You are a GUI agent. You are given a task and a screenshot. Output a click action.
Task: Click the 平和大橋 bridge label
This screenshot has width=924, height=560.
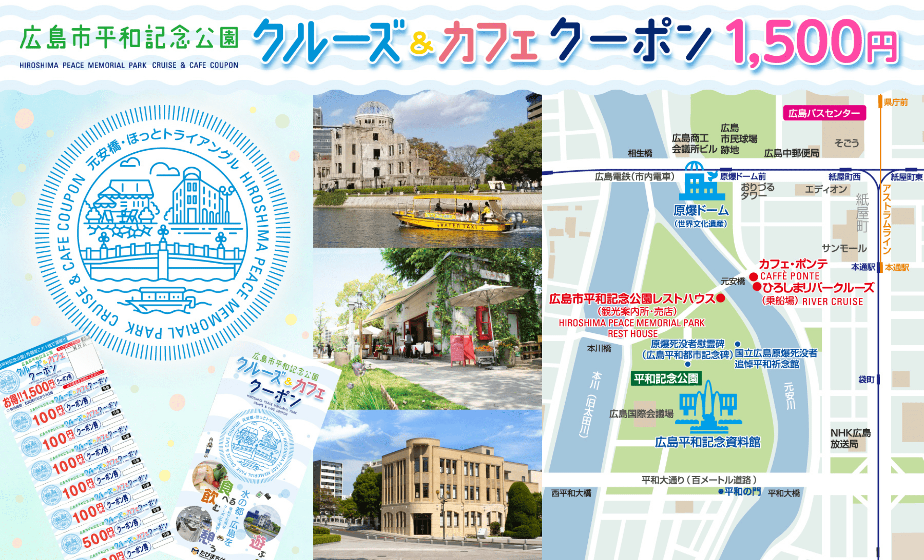pyautogui.click(x=784, y=493)
